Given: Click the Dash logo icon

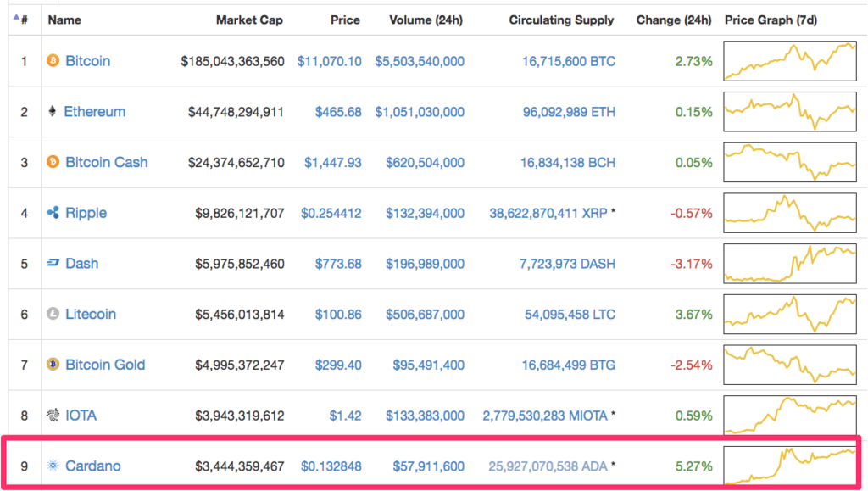Looking at the screenshot, I should click(53, 263).
